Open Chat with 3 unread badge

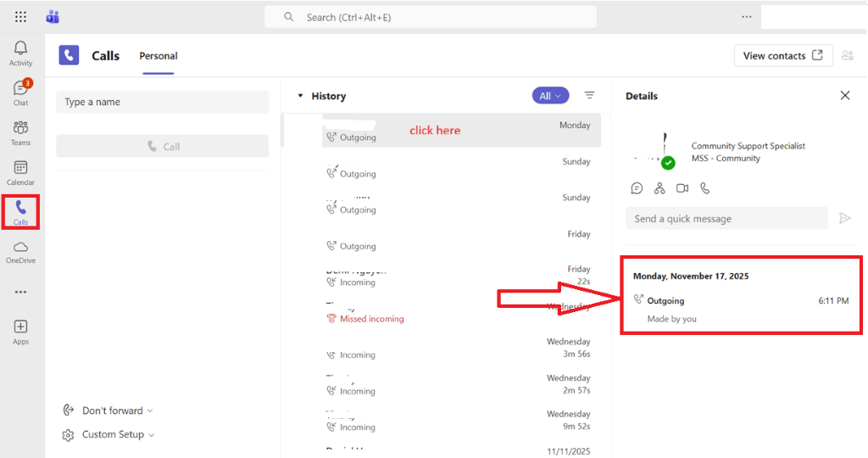20,93
